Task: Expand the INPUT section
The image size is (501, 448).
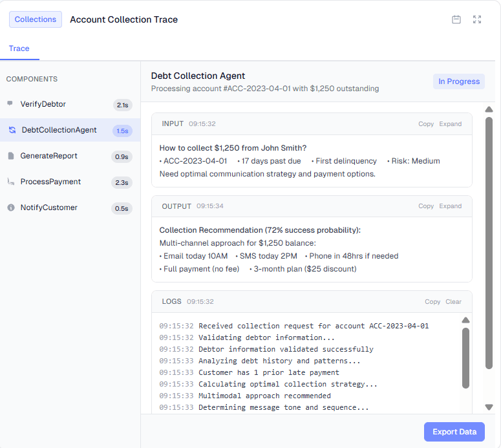Action: pos(450,124)
